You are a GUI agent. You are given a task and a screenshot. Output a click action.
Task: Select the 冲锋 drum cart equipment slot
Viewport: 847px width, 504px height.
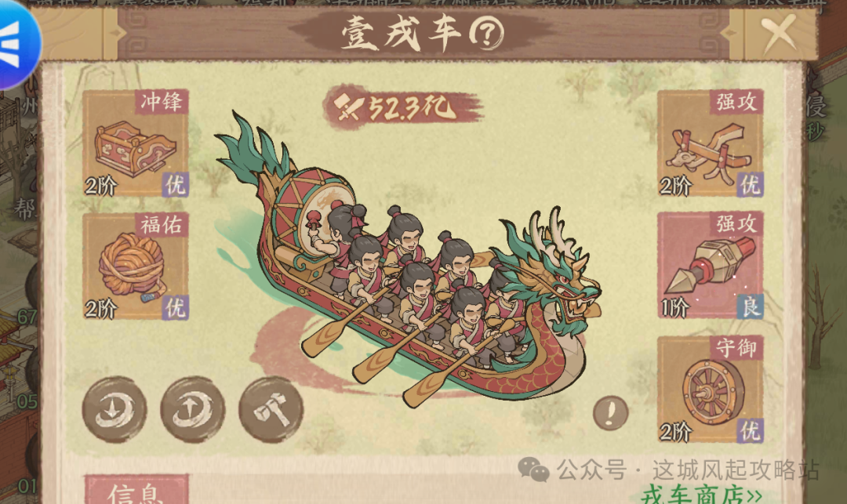point(135,143)
